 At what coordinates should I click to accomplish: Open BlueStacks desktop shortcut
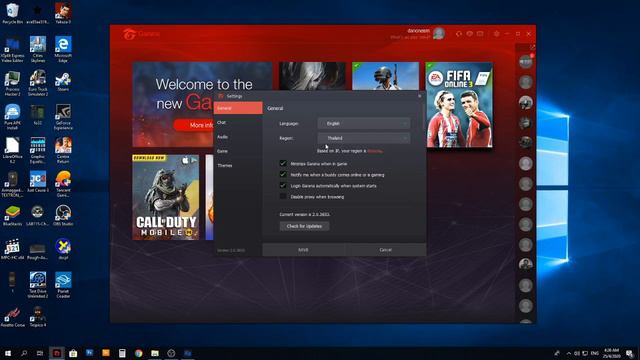coord(12,216)
